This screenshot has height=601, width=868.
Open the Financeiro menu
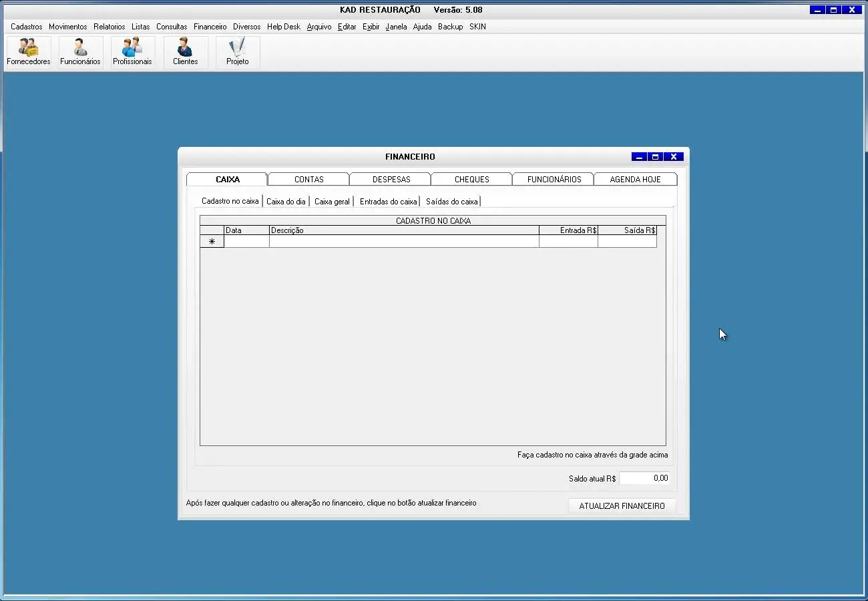[210, 27]
